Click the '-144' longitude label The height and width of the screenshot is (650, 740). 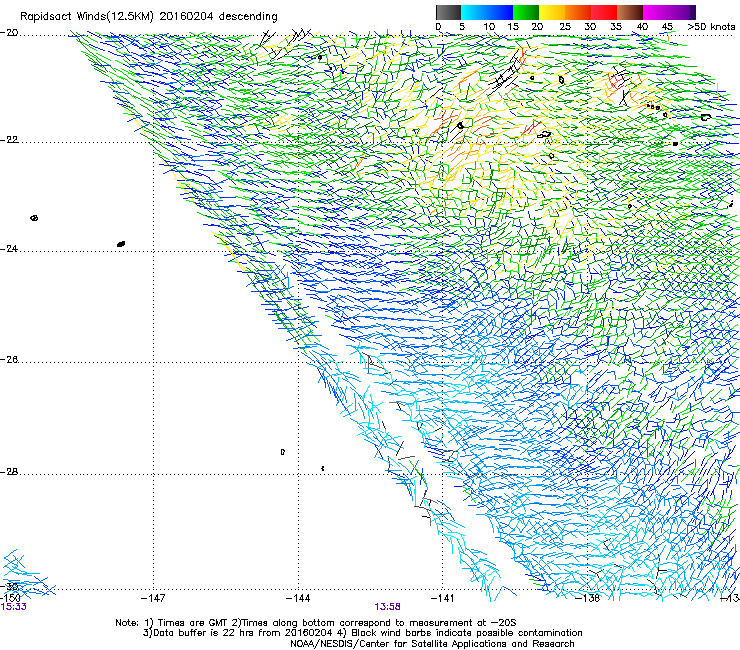pyautogui.click(x=298, y=598)
